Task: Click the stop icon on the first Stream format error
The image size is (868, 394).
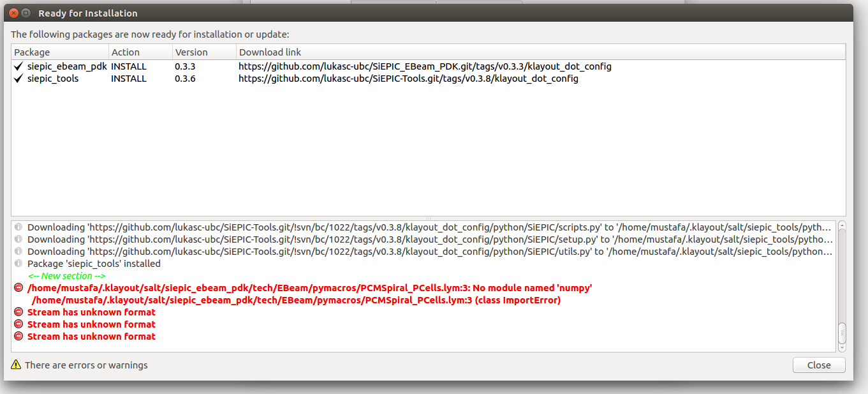Action: [x=17, y=312]
